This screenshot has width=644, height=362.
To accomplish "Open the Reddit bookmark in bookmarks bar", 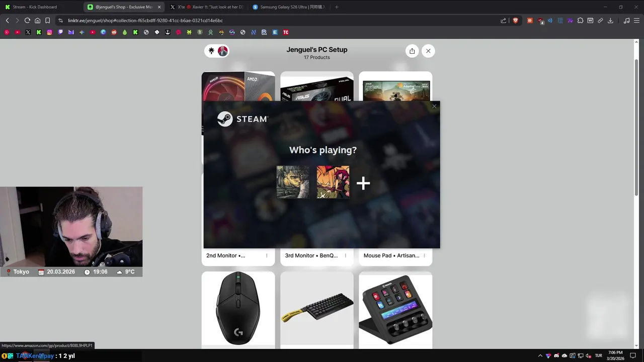I will click(x=114, y=32).
